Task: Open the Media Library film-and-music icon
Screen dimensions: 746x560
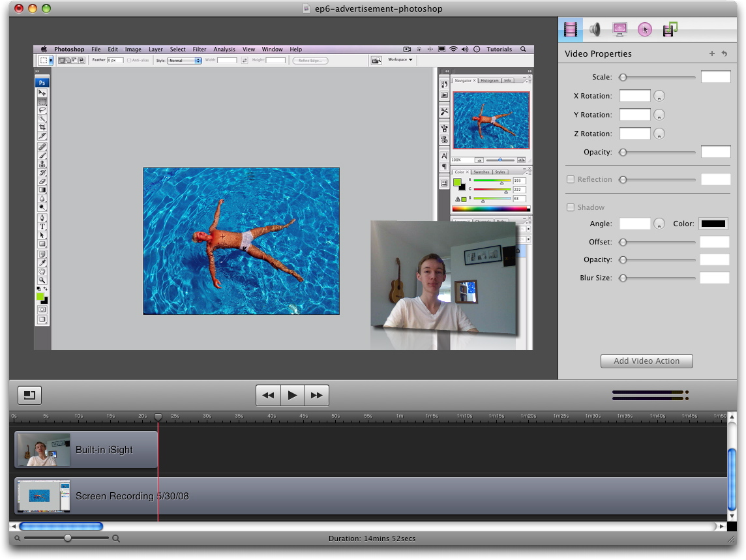Action: [x=670, y=29]
